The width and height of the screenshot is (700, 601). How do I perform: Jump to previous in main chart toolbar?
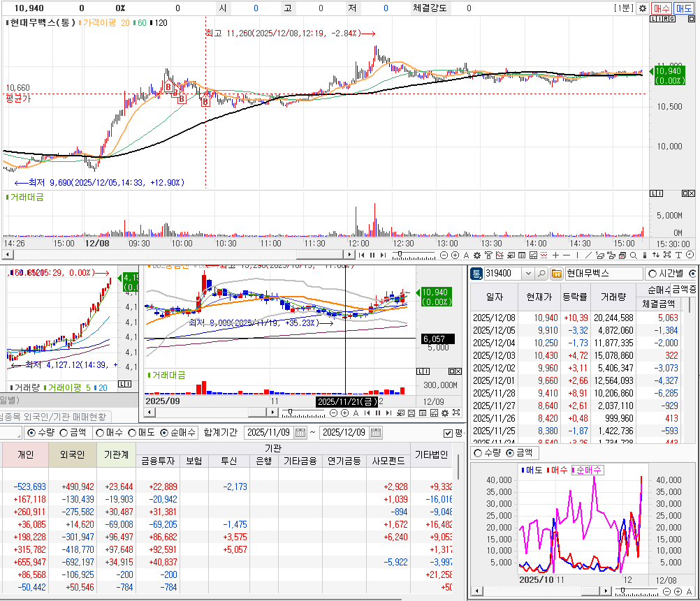362,255
